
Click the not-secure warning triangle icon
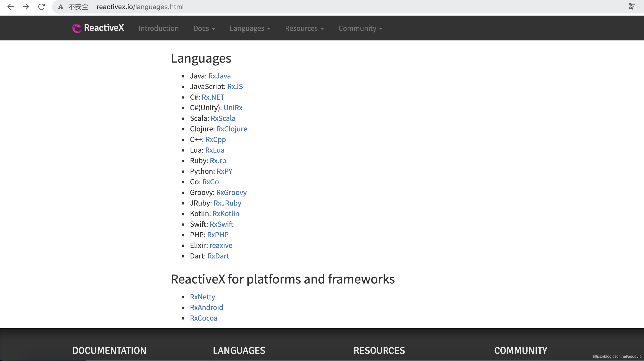(61, 7)
